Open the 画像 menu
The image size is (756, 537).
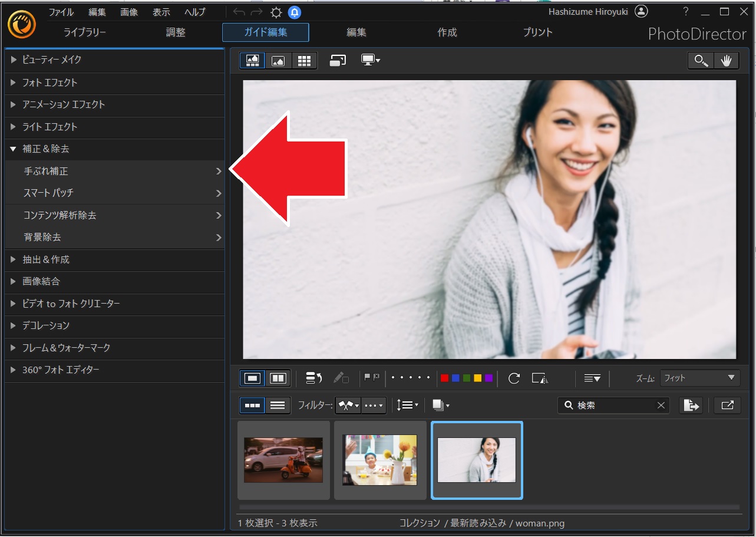coord(129,12)
